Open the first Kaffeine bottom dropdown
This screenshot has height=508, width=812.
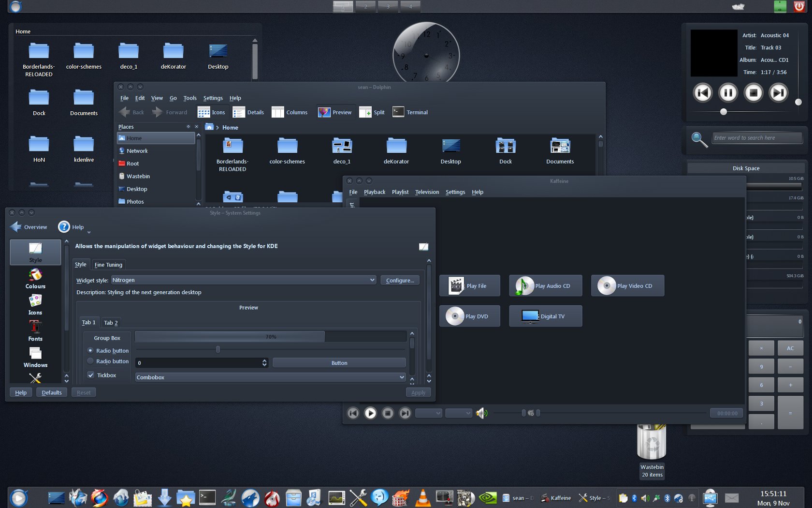[x=429, y=413]
